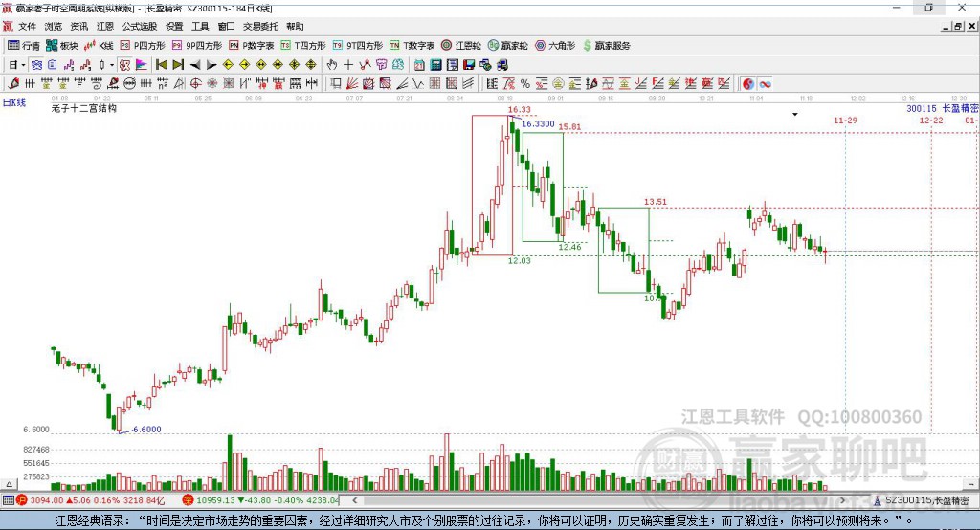Open the 帮助 menu
Screen dimensions: 980x530
[295, 26]
